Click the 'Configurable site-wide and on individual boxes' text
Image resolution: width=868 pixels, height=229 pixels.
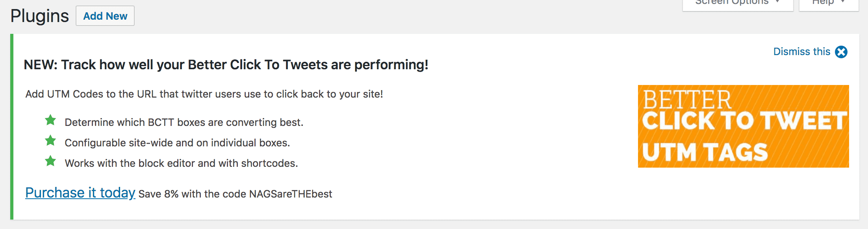(x=177, y=143)
